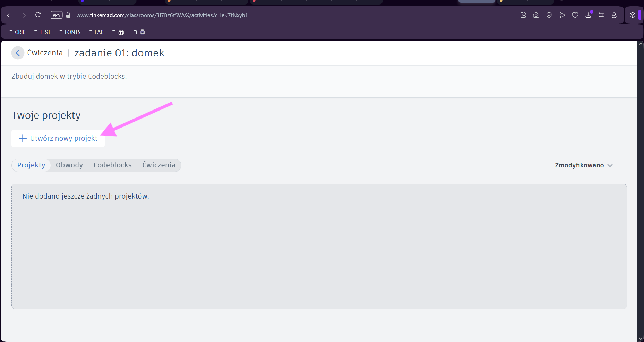Click the send/flow arrow icon
This screenshot has width=644, height=342.
[x=562, y=15]
